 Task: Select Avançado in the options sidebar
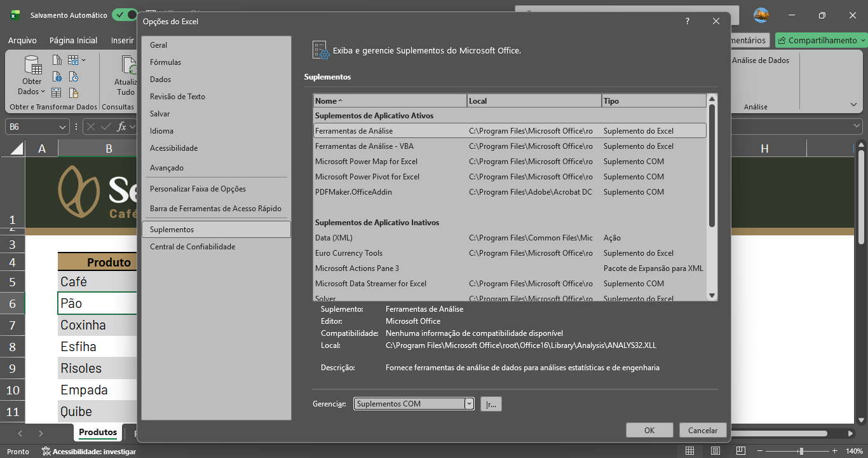(x=216, y=168)
